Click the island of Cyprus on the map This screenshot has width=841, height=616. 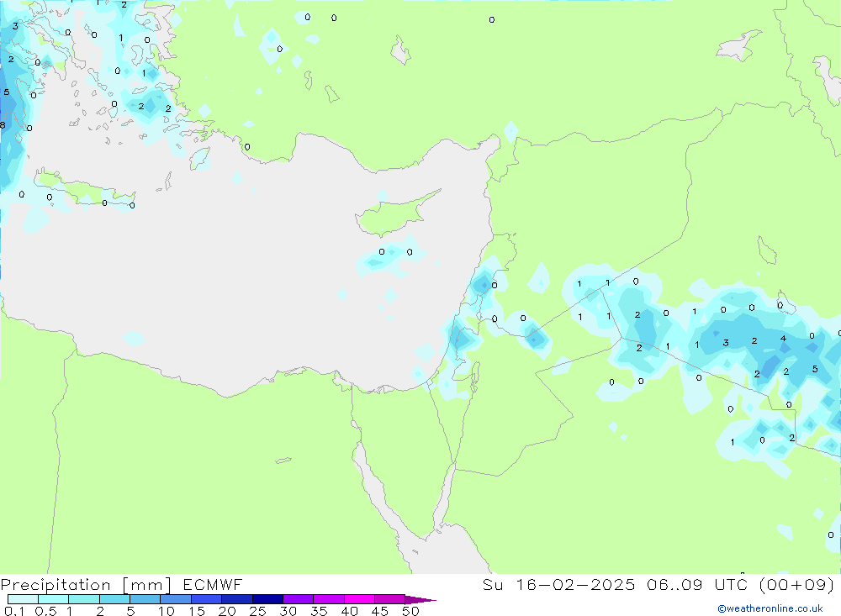394,213
